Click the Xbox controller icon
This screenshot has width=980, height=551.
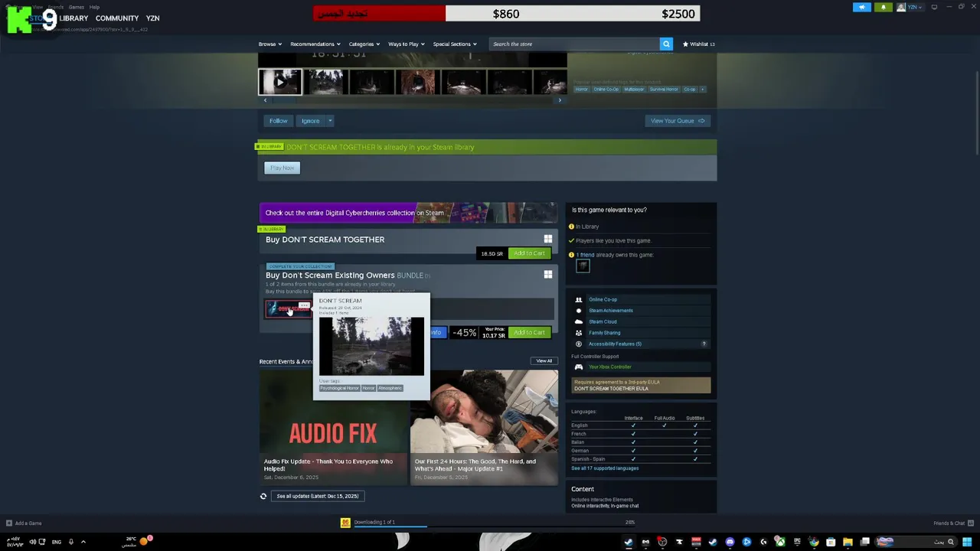579,367
